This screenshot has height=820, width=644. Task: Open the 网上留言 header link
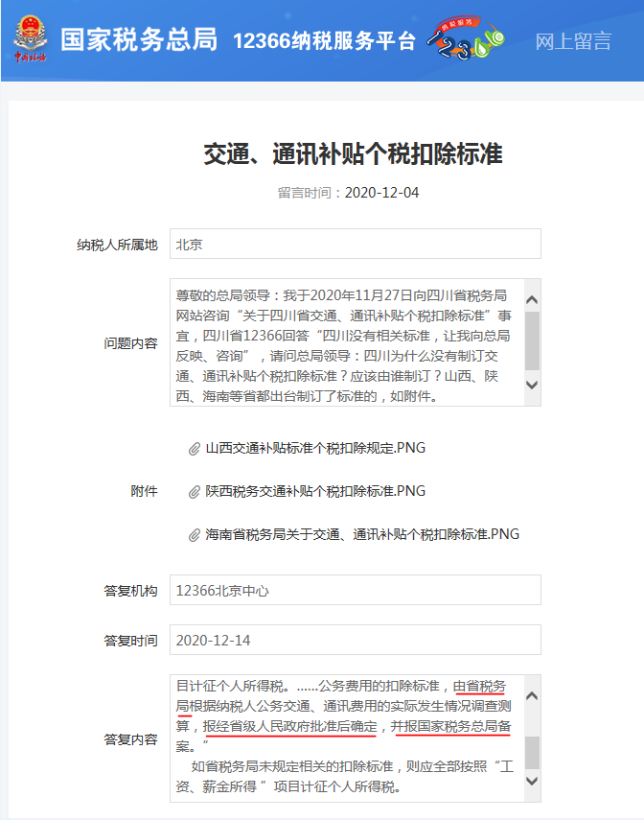click(x=573, y=41)
